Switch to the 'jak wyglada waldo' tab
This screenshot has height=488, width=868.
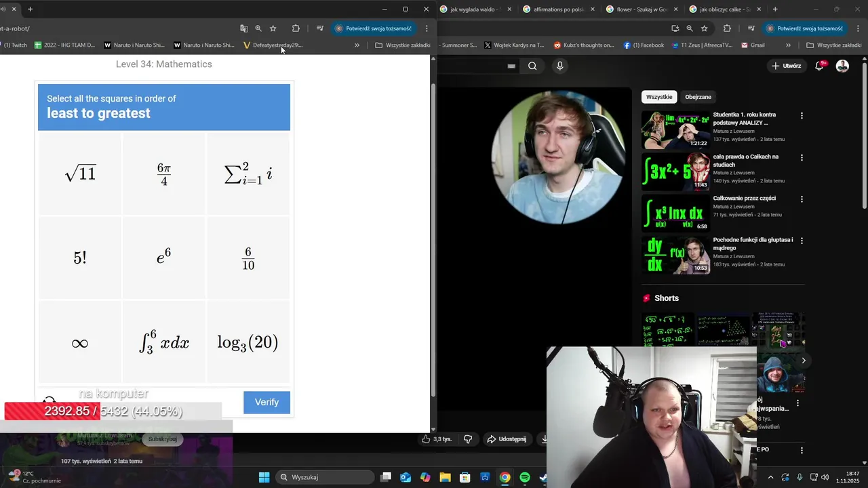(475, 9)
